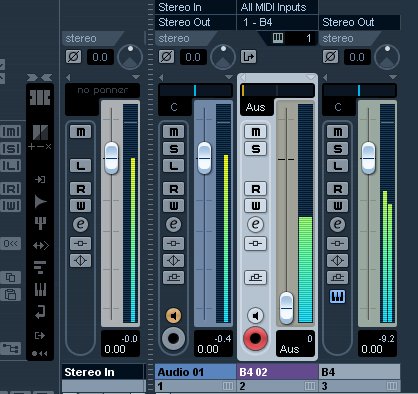Open Audio 01 Stereo Out output routing
This screenshot has height=394, width=418.
click(195, 22)
